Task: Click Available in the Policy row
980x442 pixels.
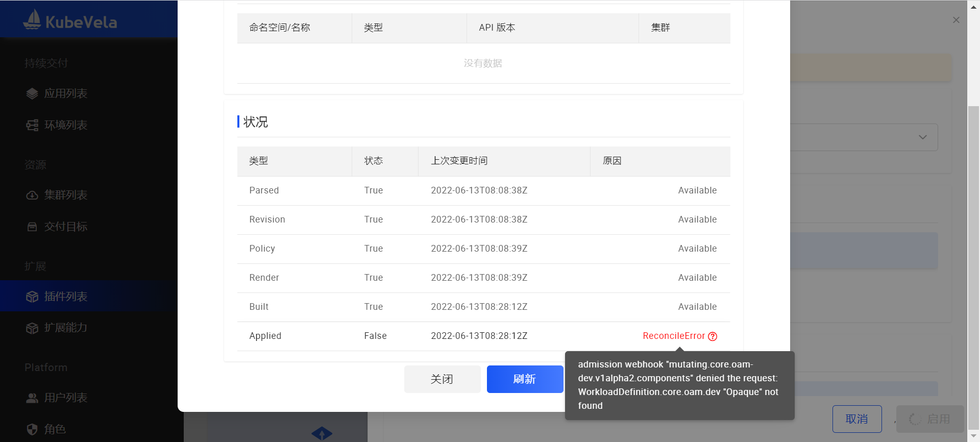Action: click(697, 249)
